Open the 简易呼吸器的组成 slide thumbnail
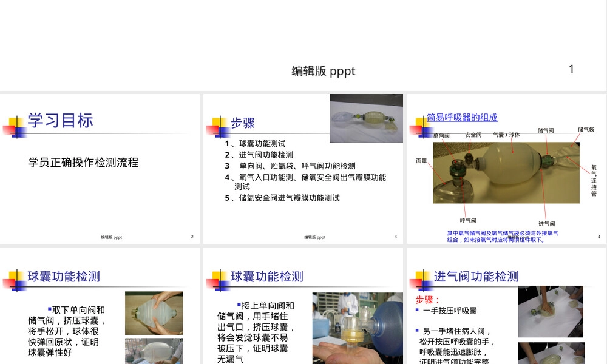This screenshot has height=364, width=607. [x=506, y=169]
